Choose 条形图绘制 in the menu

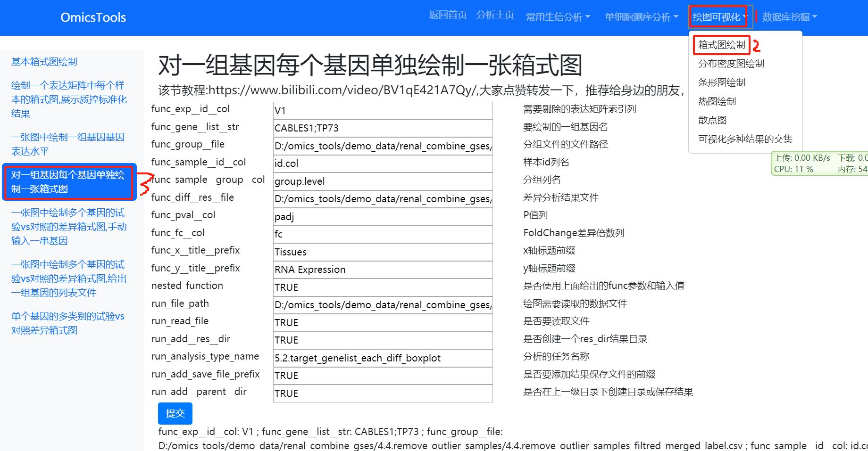722,82
